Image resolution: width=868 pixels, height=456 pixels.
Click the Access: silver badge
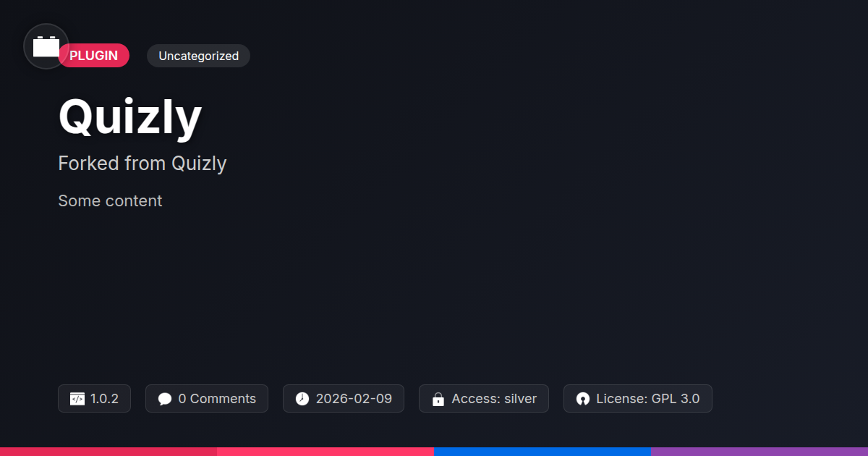click(484, 399)
